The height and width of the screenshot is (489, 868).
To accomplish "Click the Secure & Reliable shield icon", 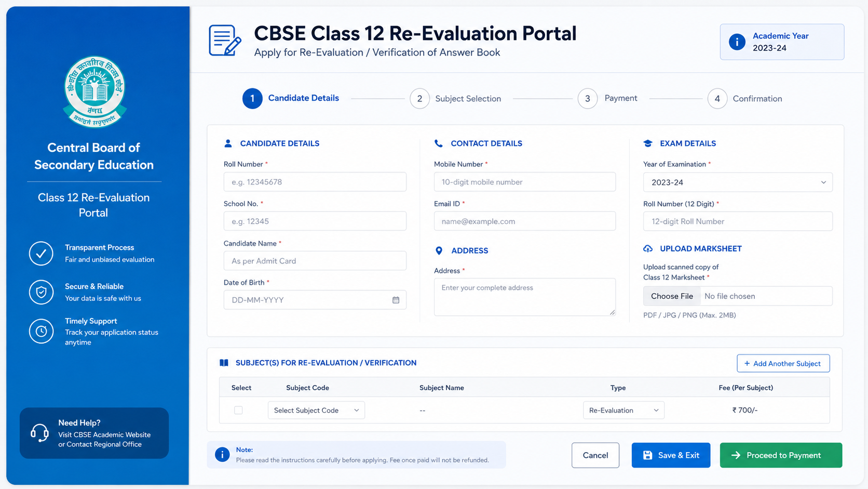I will (41, 292).
